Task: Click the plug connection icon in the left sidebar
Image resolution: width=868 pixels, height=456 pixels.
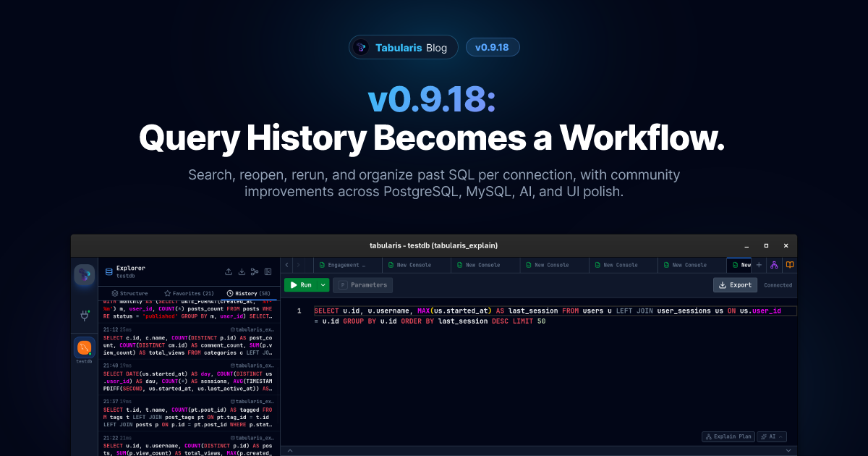Action: (x=84, y=316)
